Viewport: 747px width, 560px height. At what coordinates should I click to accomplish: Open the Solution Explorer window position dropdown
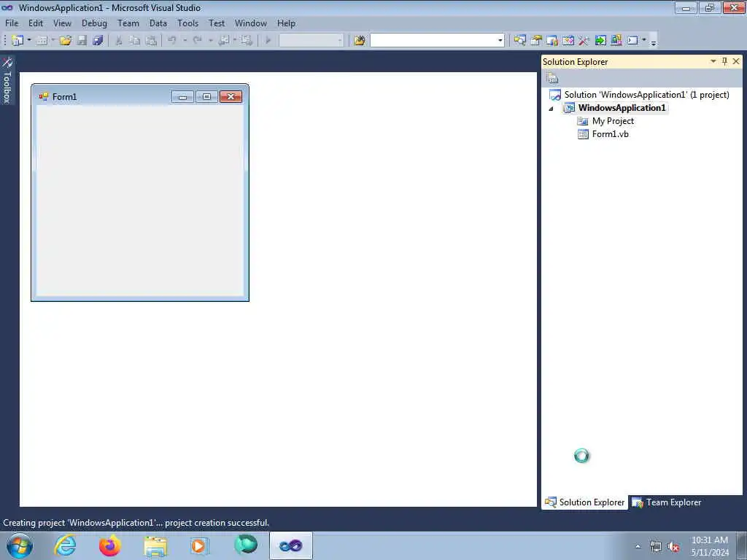pos(713,61)
